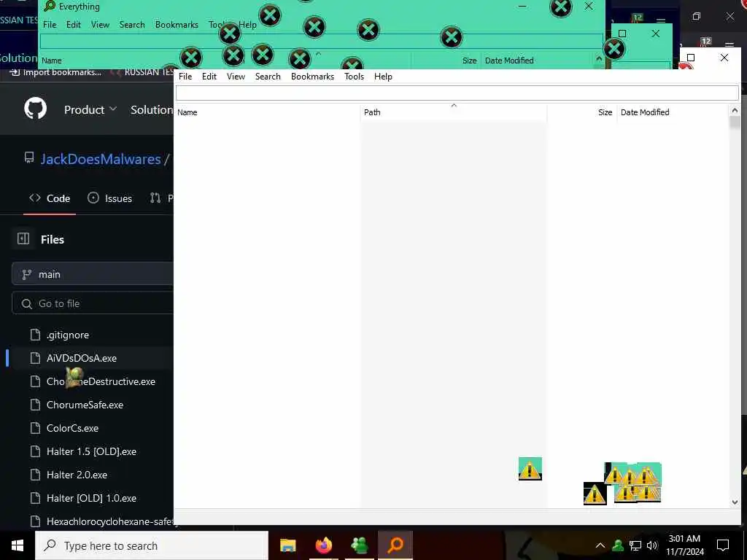This screenshot has width=747, height=560.
Task: Switch to the Issues tab
Action: [109, 198]
